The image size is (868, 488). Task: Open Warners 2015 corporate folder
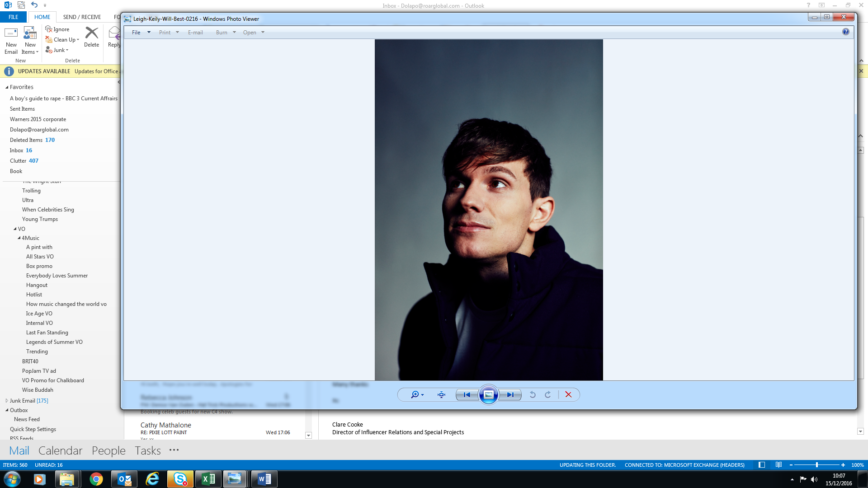coord(38,119)
